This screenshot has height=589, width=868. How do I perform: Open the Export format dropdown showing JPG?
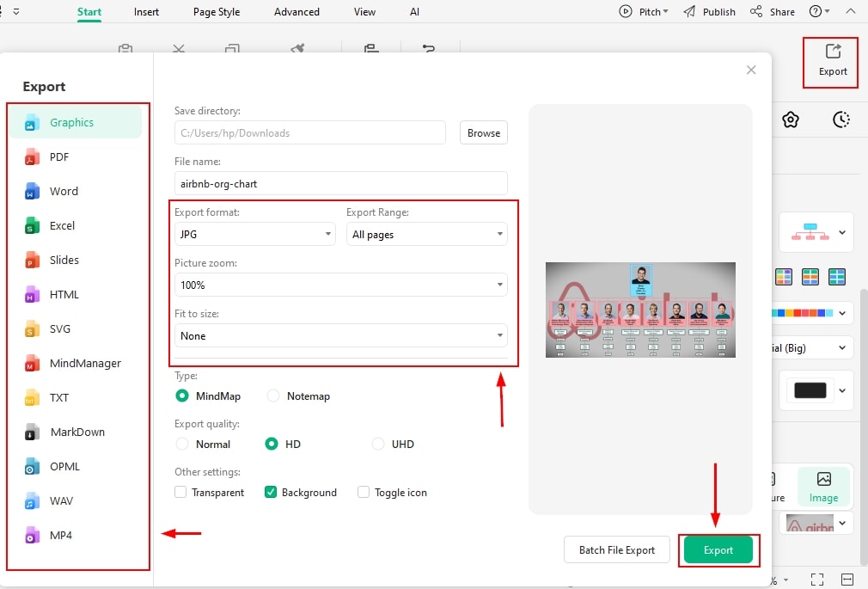tap(254, 233)
